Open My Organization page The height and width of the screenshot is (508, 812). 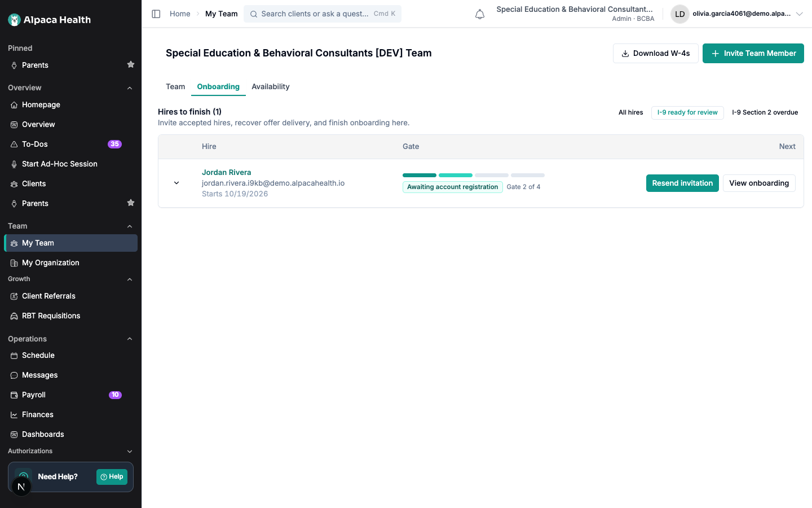(70, 262)
